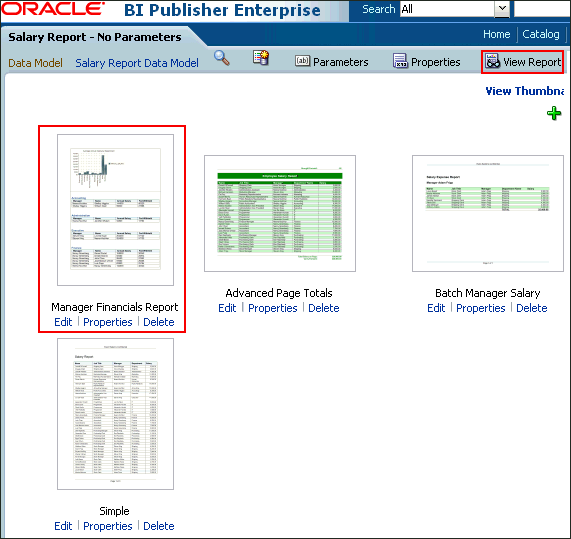
Task: Edit the Simple layout
Action: tap(63, 526)
